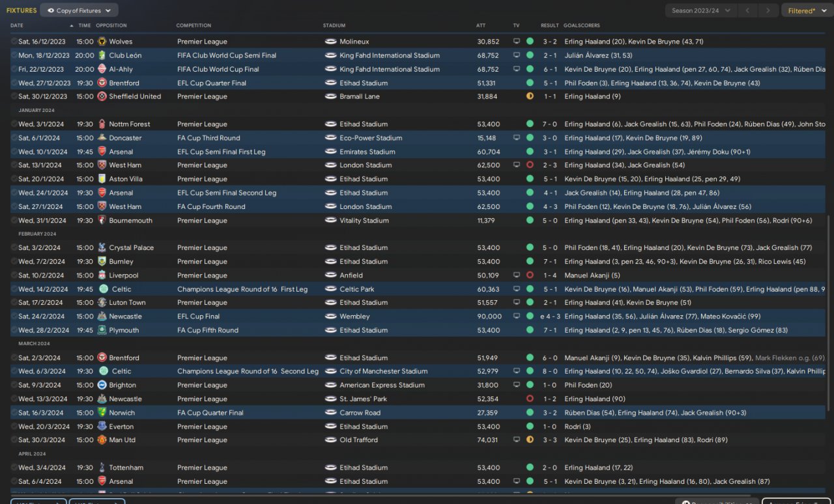Click the Sheffield United club badge

[102, 96]
